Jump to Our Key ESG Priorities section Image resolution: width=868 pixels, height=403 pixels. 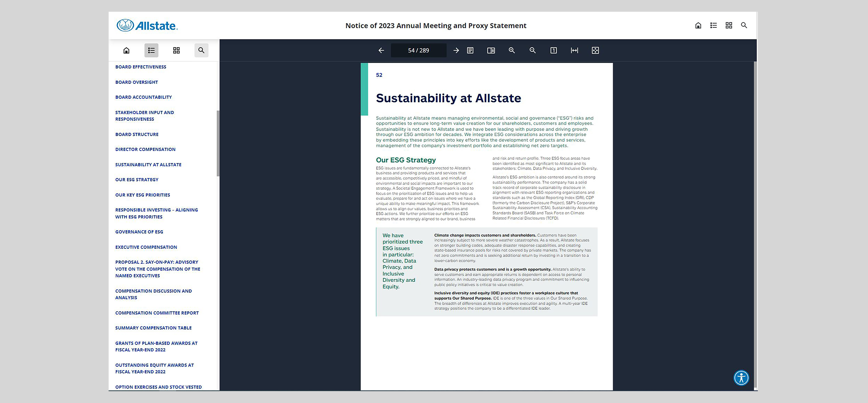click(x=142, y=195)
